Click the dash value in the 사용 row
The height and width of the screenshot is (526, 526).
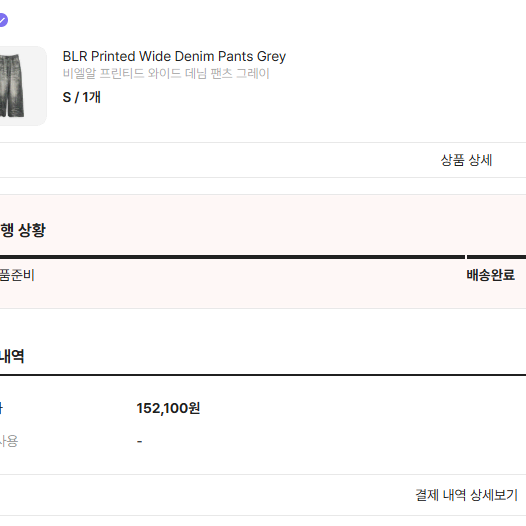click(x=140, y=441)
